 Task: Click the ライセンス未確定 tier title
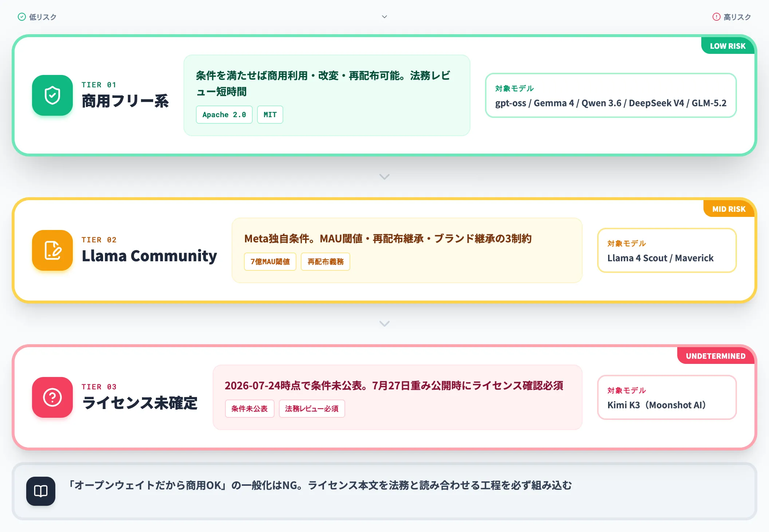[x=140, y=403]
